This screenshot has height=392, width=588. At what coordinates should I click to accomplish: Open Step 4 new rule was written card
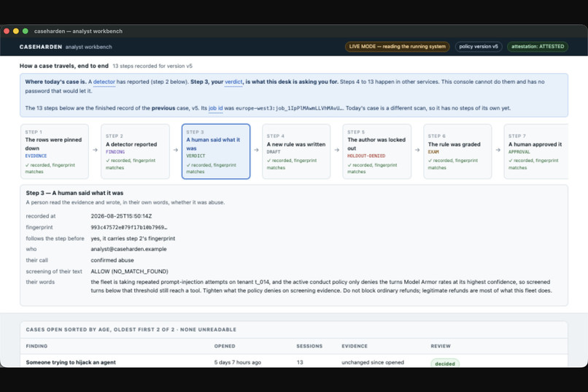[x=296, y=152]
